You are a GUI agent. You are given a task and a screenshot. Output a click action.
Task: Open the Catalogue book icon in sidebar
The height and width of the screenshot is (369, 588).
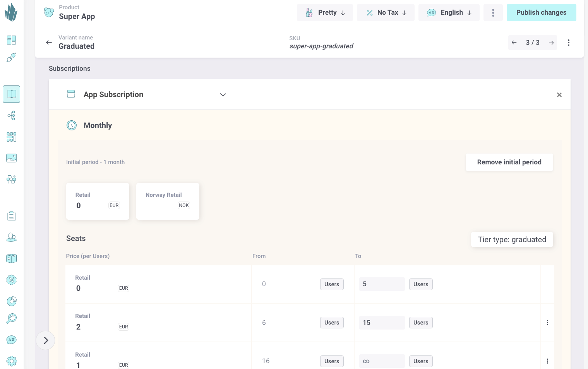[12, 94]
